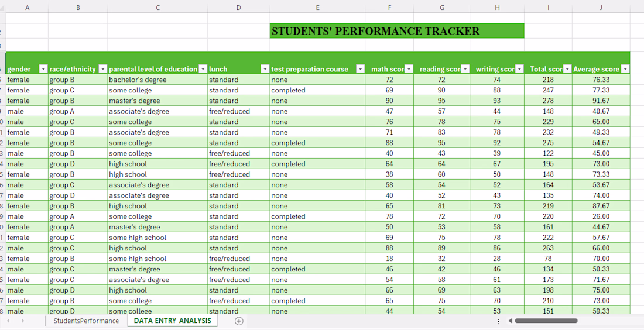Open the math score filter dropdown

(x=409, y=69)
